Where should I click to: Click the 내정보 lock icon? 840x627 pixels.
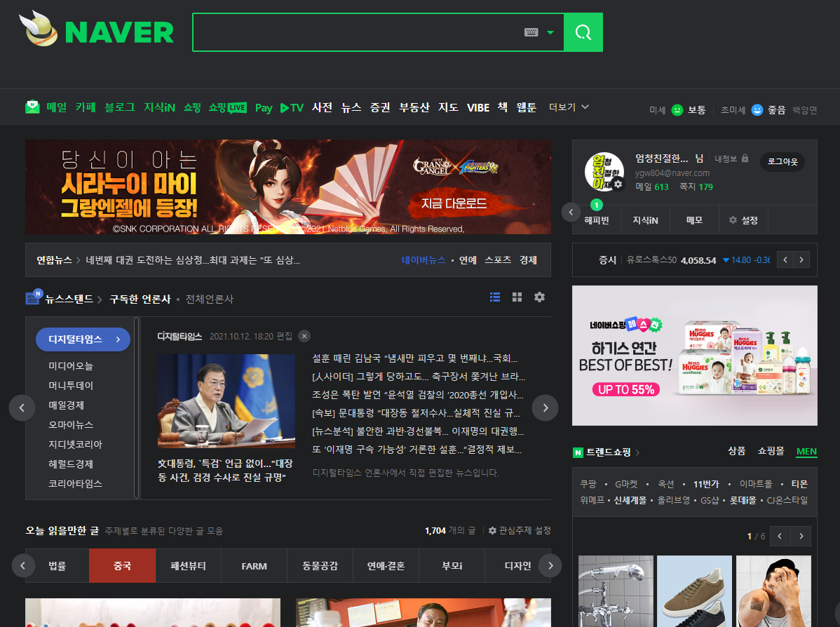[x=745, y=158]
